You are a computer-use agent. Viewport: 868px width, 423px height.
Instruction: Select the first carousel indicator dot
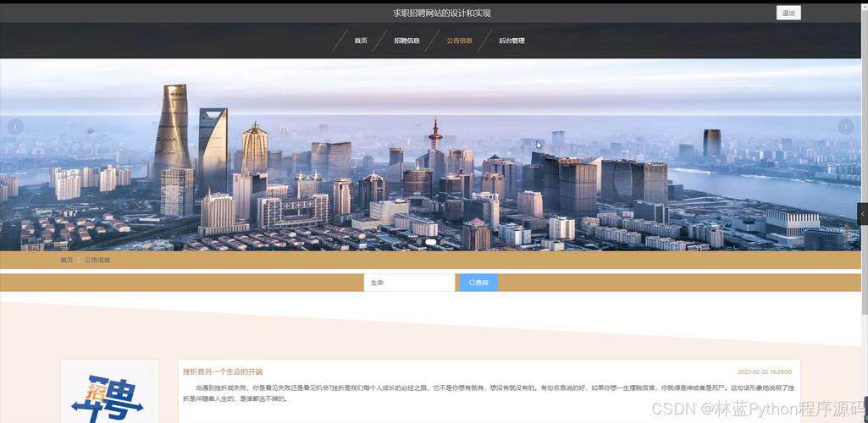[419, 242]
